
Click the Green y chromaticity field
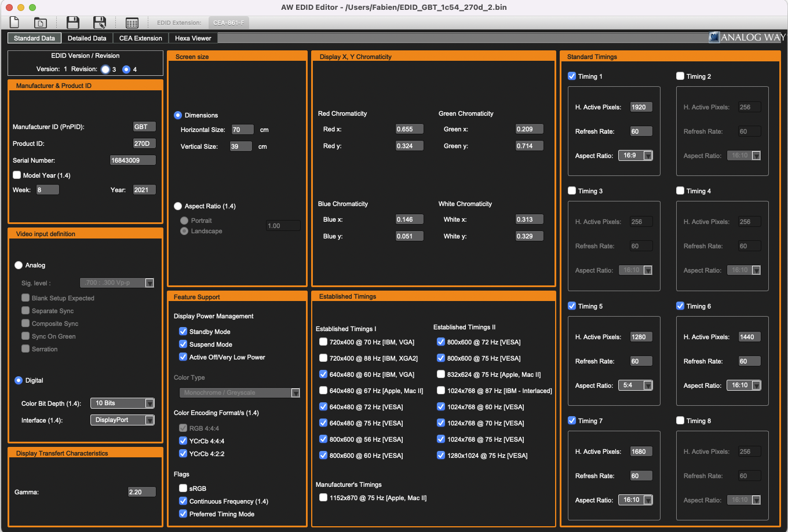530,146
